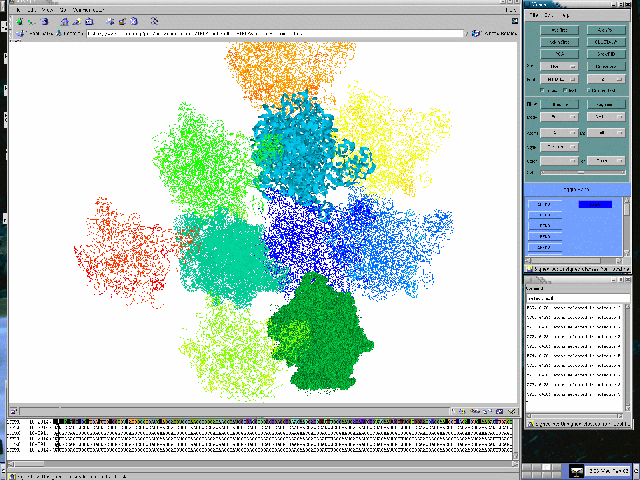The image size is (640, 480).
Task: Open first left dropdown under panel buttons
Action: tap(560, 66)
